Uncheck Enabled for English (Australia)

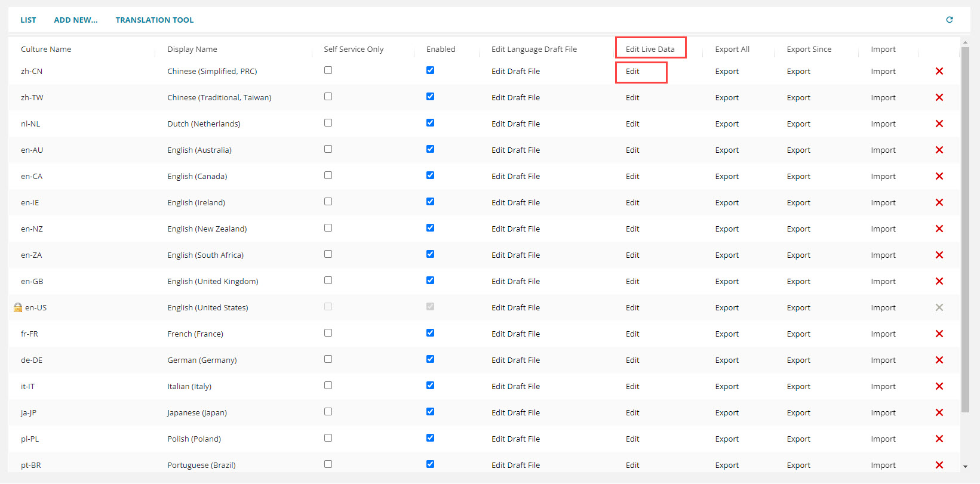click(430, 149)
